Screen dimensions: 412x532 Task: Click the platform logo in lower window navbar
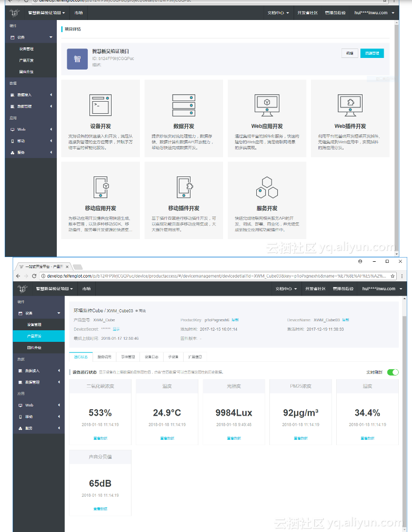[x=22, y=289]
